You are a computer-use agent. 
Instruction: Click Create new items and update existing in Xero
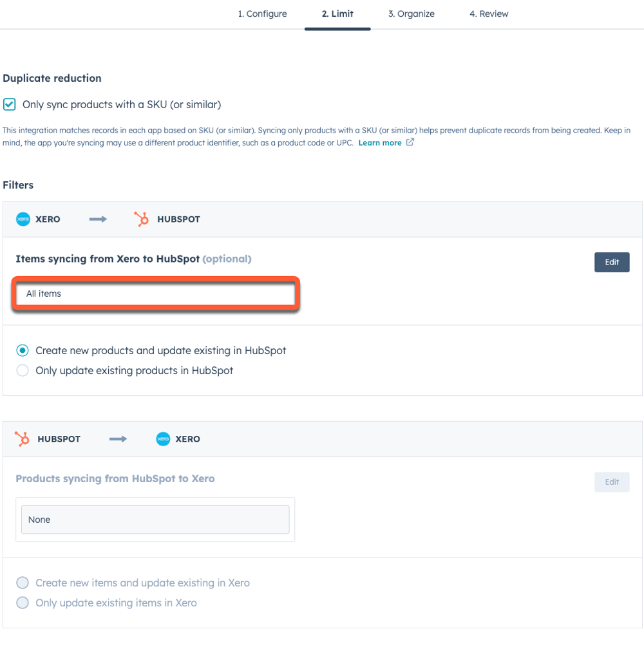click(23, 582)
